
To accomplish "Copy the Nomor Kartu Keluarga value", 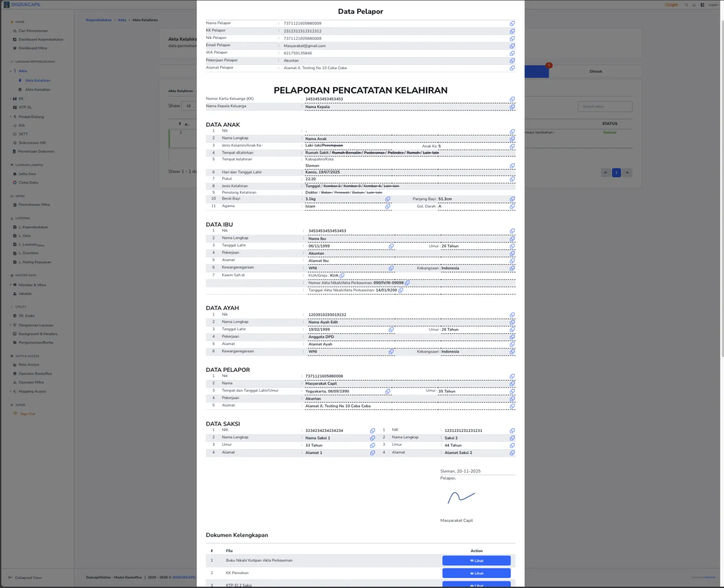I will pos(512,99).
